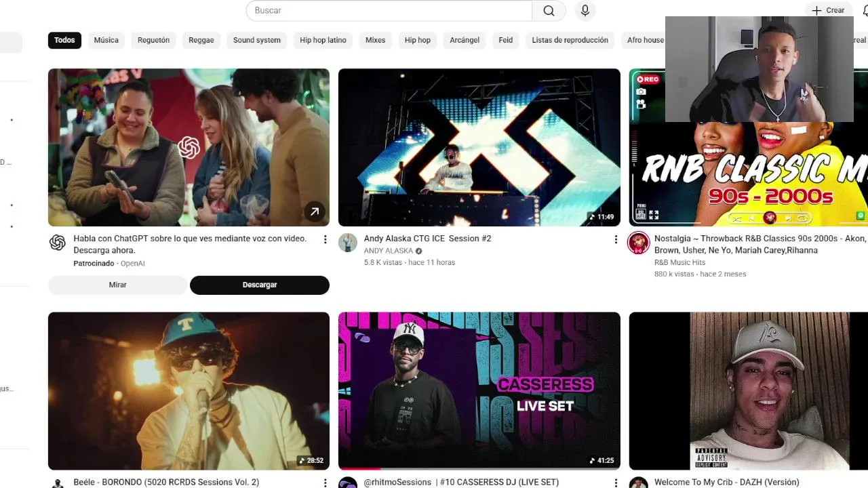Viewport: 868px width, 488px height.
Task: Click the 41:25 duration badge
Action: [601, 460]
